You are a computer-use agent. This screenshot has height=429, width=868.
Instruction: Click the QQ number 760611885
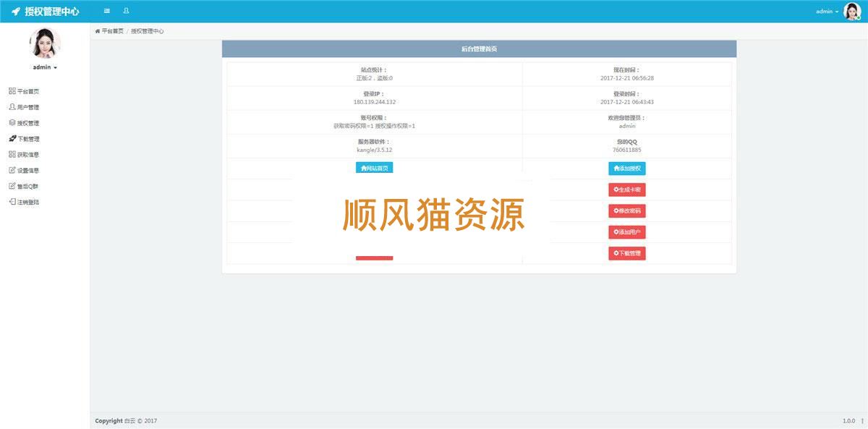627,150
